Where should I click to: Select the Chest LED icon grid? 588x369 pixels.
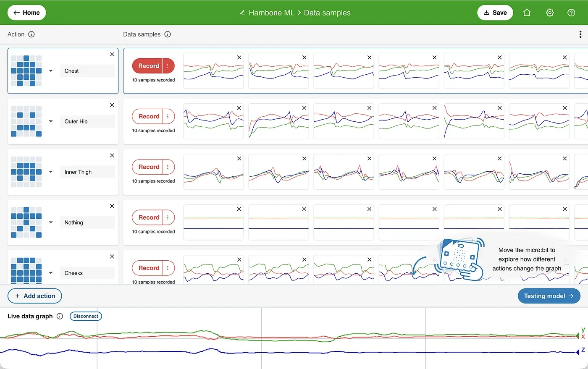(26, 71)
